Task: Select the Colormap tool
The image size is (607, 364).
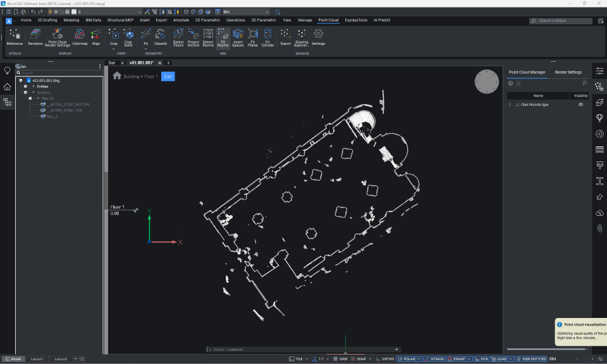Action: [80, 38]
